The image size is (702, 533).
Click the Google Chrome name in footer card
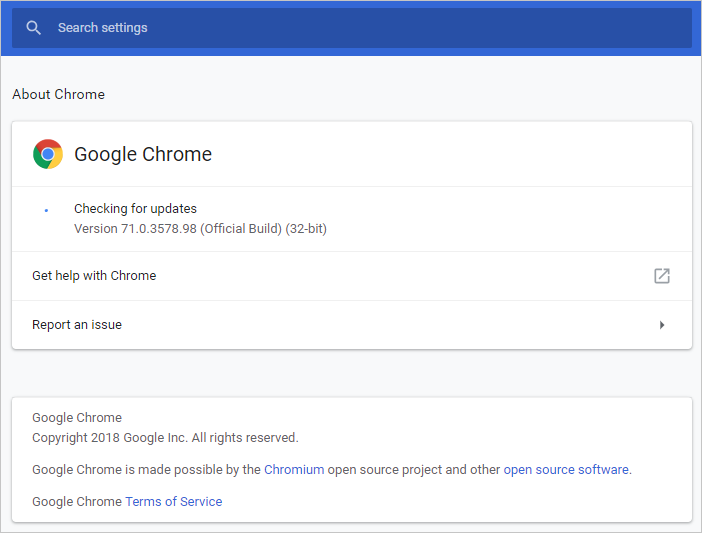tap(77, 418)
